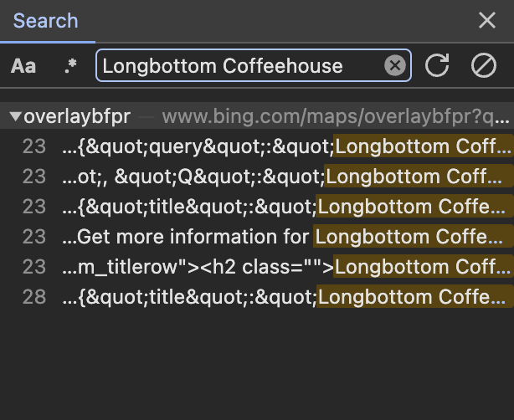
Task: Open result containing &quot;query&quot; match
Action: [257, 146]
